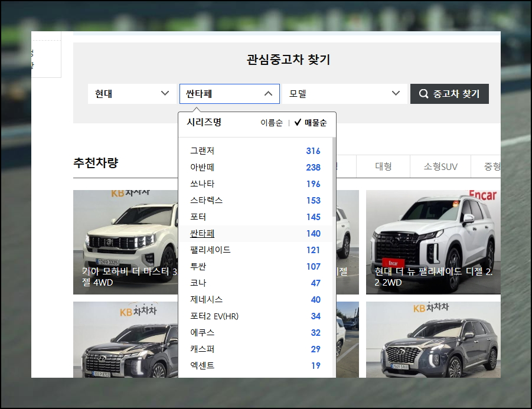
Task: Open the 현대 더 뉴 팰리세이드 디젤 car thumbnail
Action: pos(433,242)
